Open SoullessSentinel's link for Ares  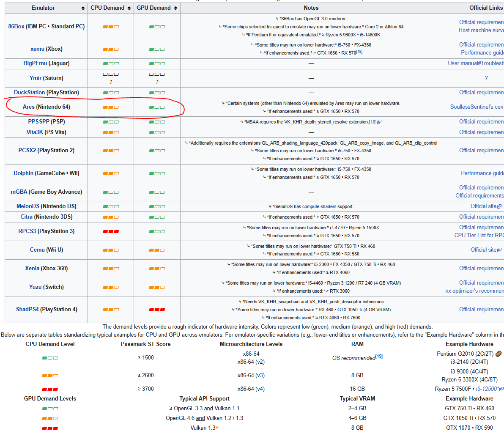point(477,107)
